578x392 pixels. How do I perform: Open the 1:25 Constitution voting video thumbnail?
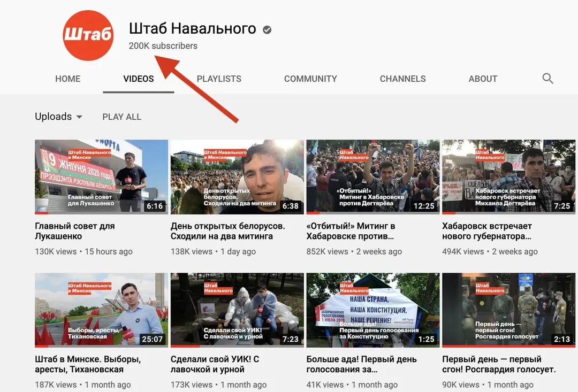click(x=373, y=310)
